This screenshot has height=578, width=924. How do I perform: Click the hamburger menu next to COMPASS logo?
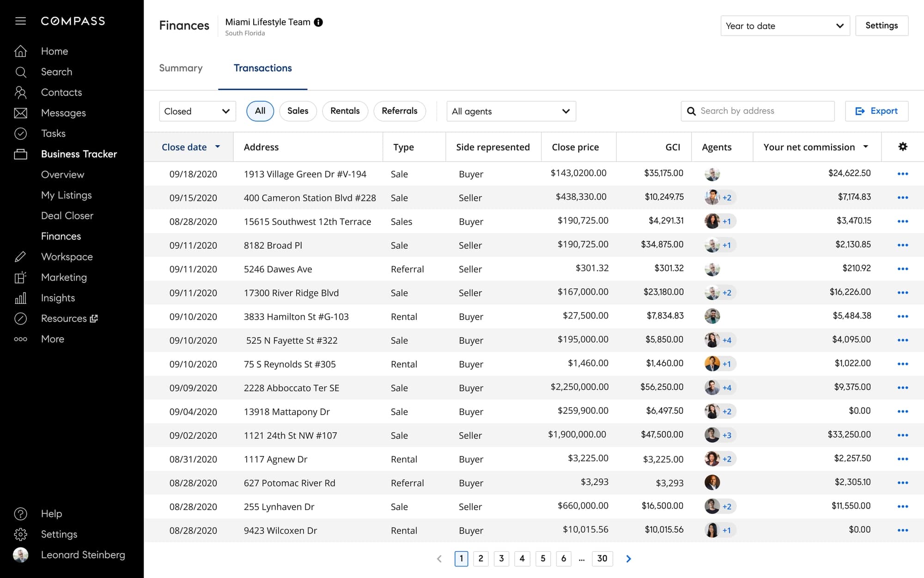tap(20, 20)
